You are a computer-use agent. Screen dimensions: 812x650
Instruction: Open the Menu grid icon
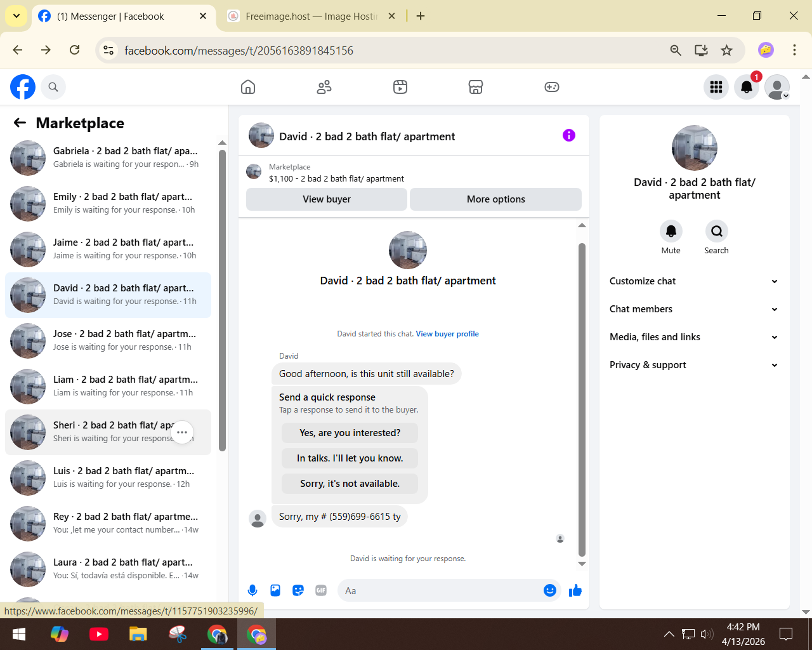click(x=716, y=87)
